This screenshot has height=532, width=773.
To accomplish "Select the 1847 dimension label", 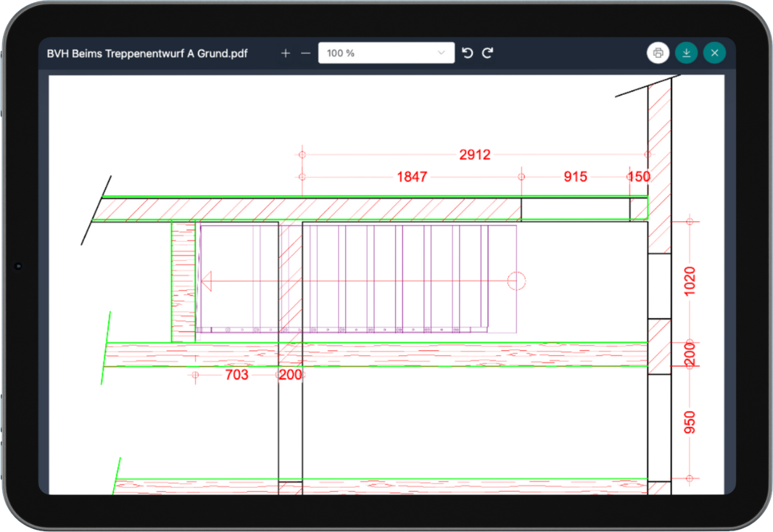I will (x=412, y=177).
